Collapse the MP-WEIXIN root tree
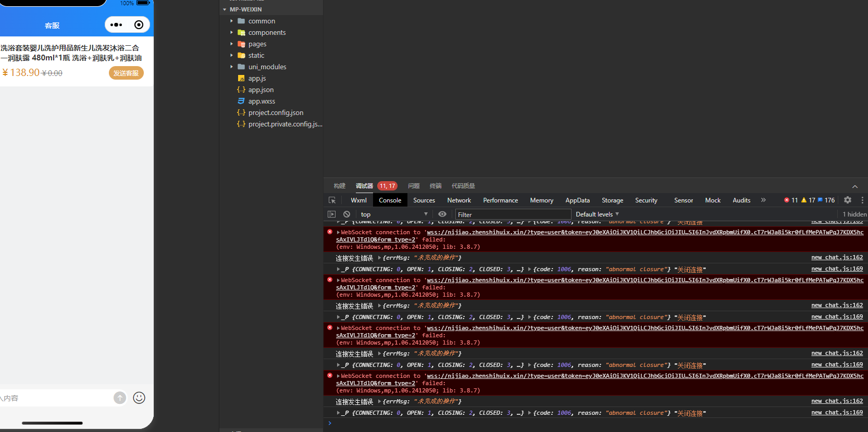 coord(225,9)
